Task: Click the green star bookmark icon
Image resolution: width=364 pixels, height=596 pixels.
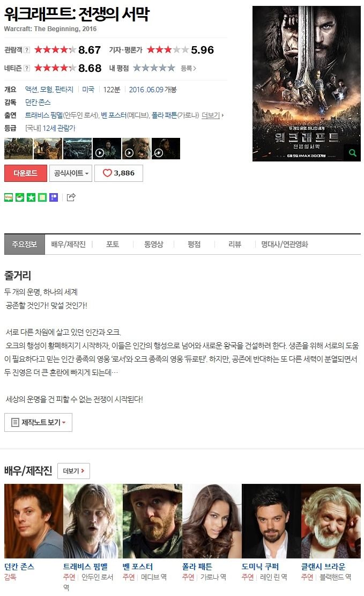Action: pos(31,197)
